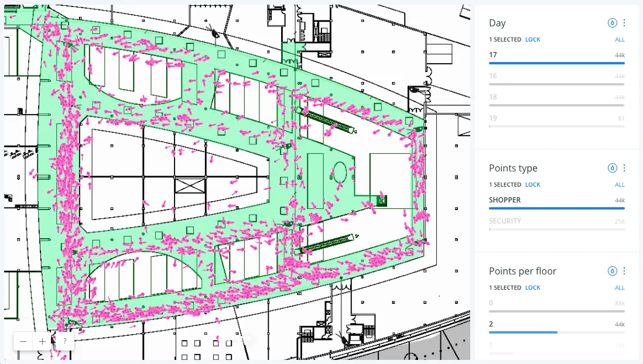This screenshot has height=364, width=643.
Task: Open the Points type options menu
Action: click(x=624, y=168)
